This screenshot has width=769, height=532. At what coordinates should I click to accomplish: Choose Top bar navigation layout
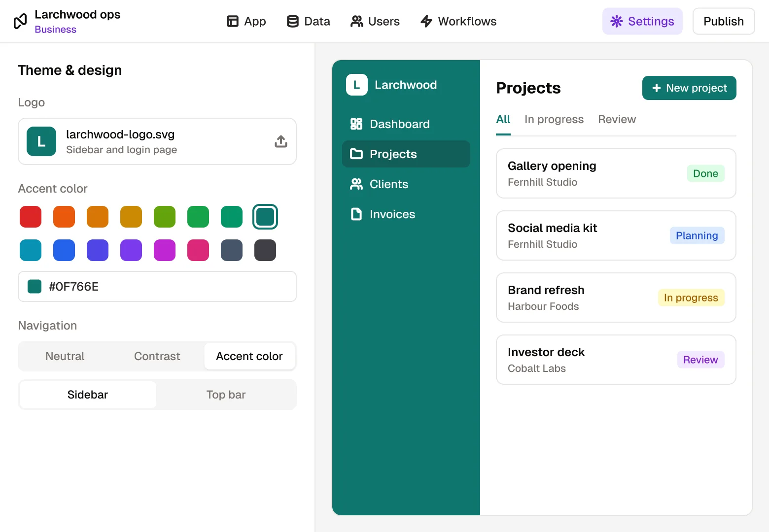point(226,395)
